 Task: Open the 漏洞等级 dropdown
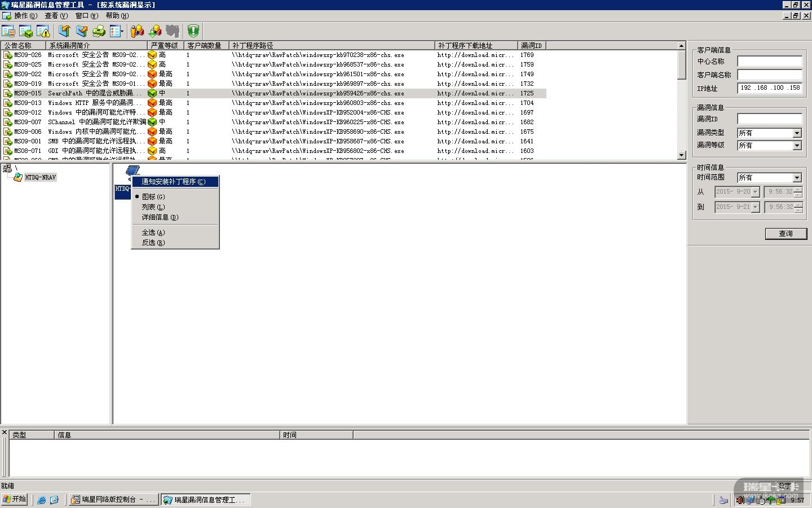797,146
